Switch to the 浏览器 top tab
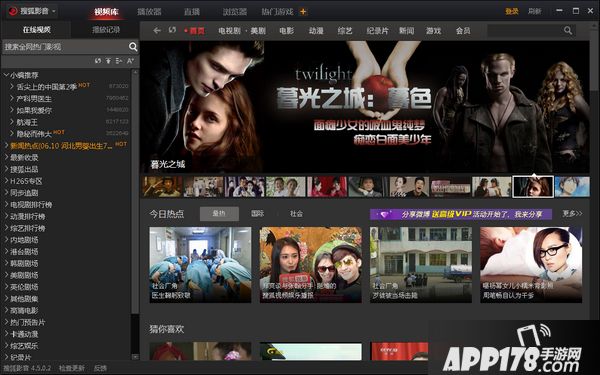600x375 pixels. coord(235,12)
